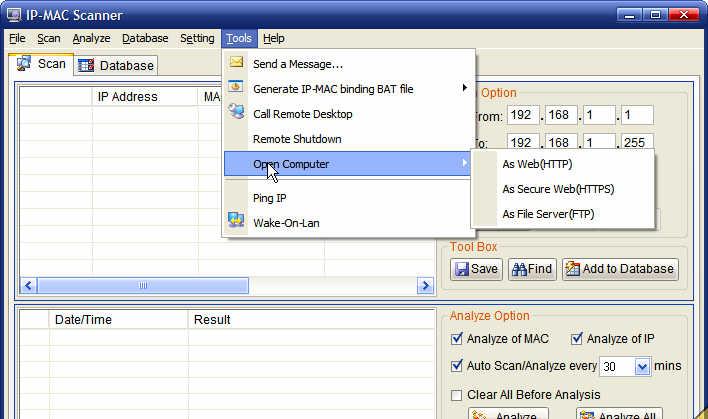708x419 pixels.
Task: Choose Wake-On-Lan from the Tools menu
Action: [349, 223]
